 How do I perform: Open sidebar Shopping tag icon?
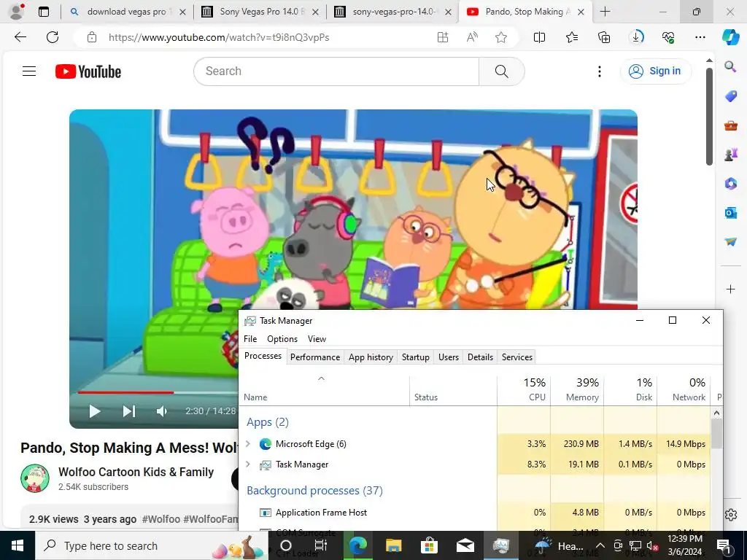point(731,96)
